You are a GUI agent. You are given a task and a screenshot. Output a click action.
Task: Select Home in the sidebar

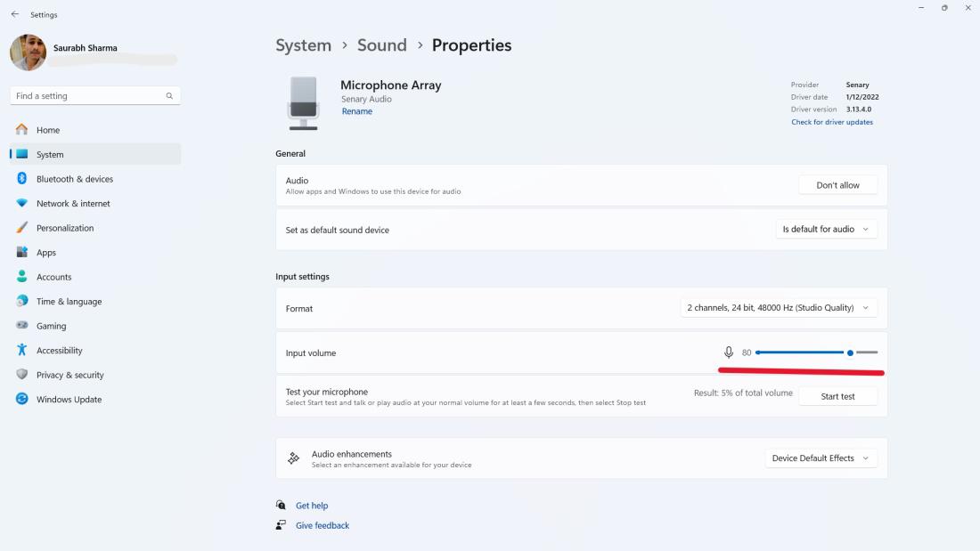point(48,130)
